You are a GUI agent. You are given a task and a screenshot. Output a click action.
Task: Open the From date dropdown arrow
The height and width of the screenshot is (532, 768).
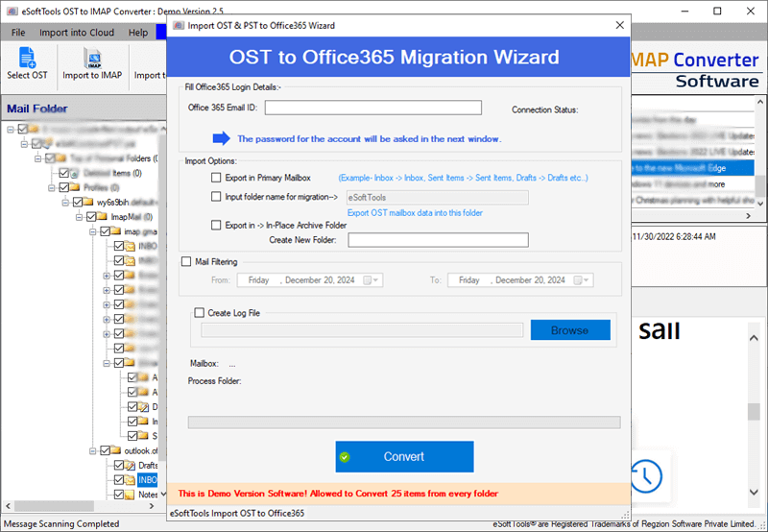pyautogui.click(x=376, y=280)
